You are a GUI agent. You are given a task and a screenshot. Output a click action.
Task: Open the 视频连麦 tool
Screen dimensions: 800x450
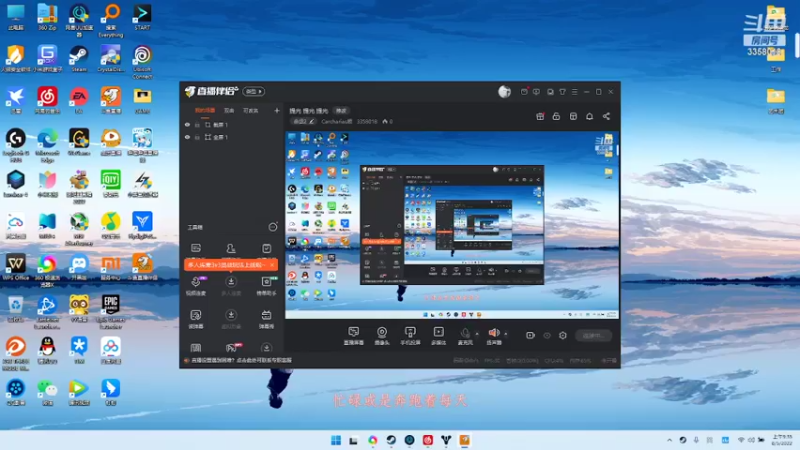(x=196, y=285)
